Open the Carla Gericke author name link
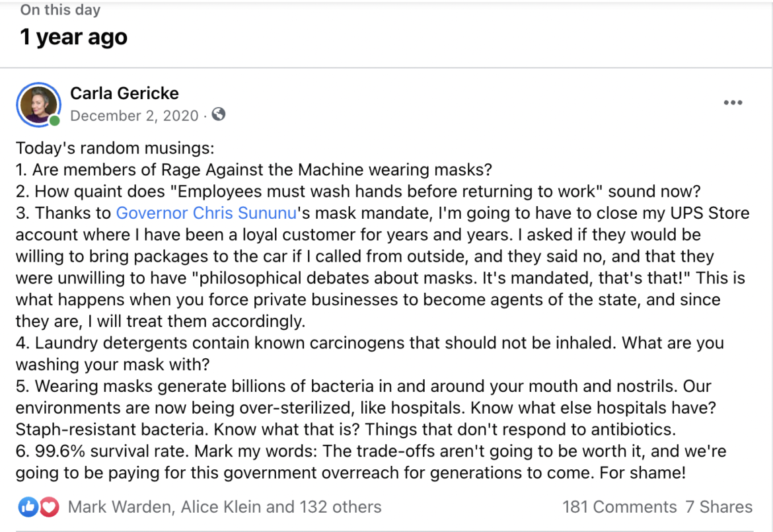Viewport: 773px width, 532px height. coord(124,93)
